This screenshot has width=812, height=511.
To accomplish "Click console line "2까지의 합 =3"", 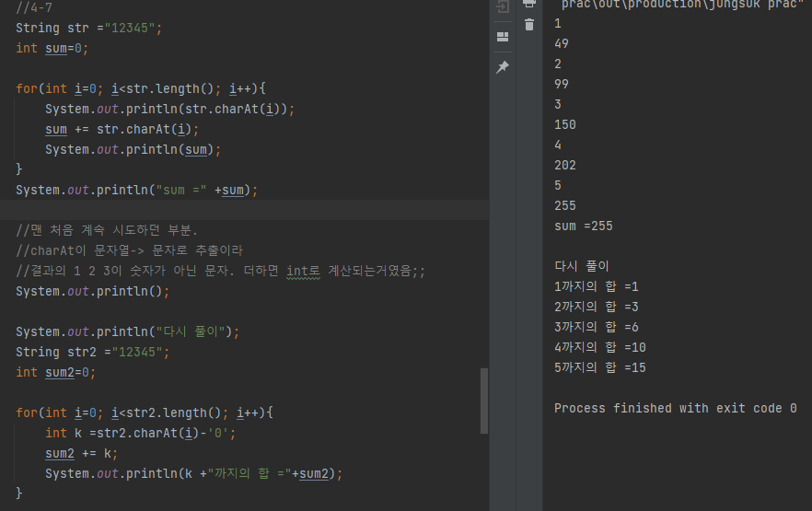I will [x=596, y=307].
